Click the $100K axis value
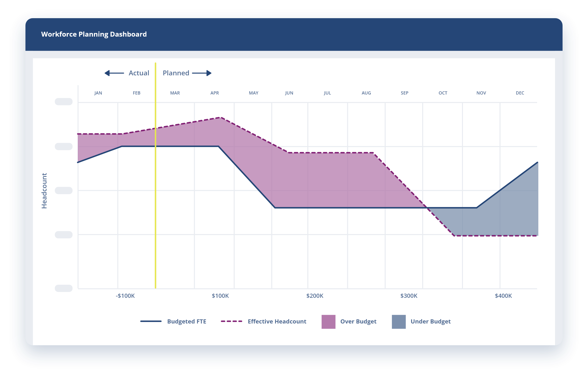 tap(220, 296)
